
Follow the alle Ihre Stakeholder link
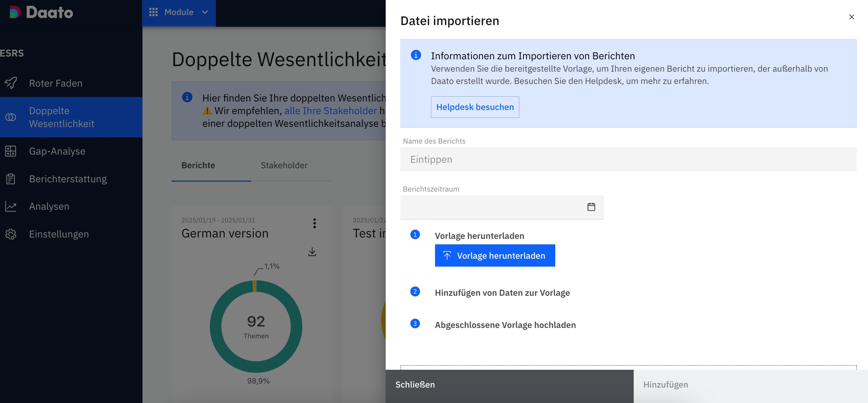[331, 111]
